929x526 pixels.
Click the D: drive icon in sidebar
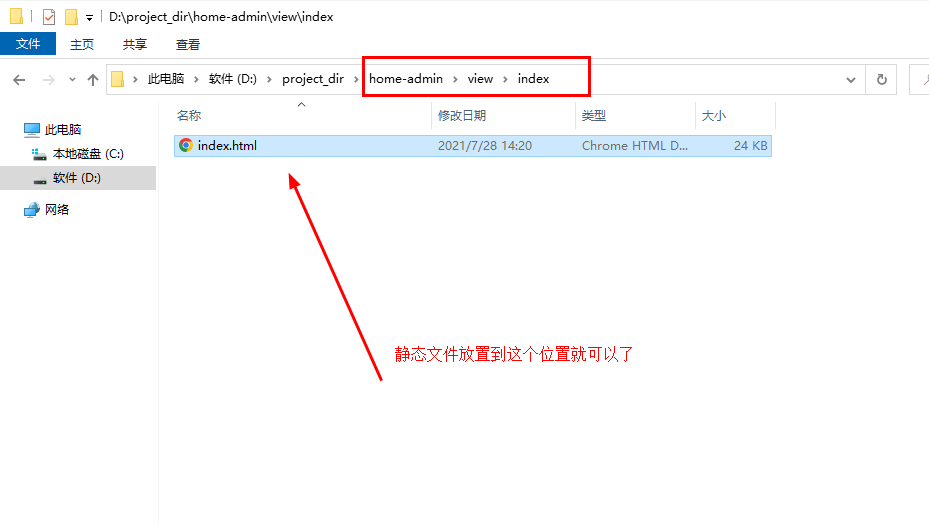[x=40, y=180]
